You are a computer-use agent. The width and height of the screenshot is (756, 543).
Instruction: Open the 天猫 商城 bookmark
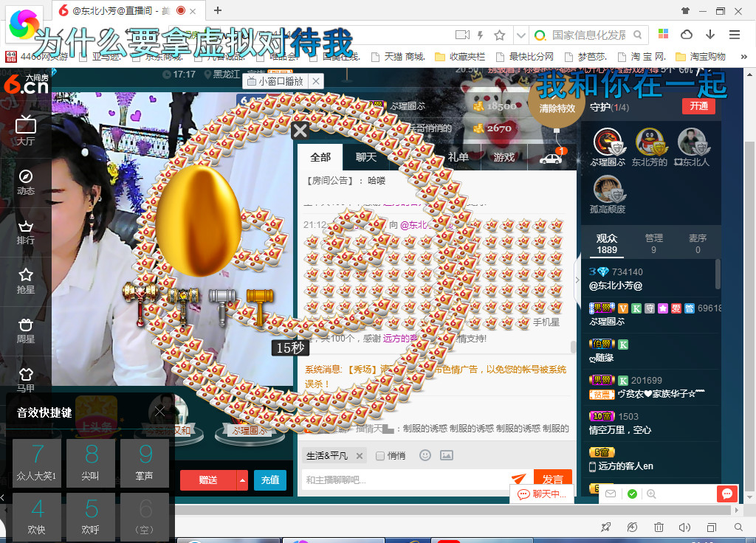pyautogui.click(x=398, y=57)
